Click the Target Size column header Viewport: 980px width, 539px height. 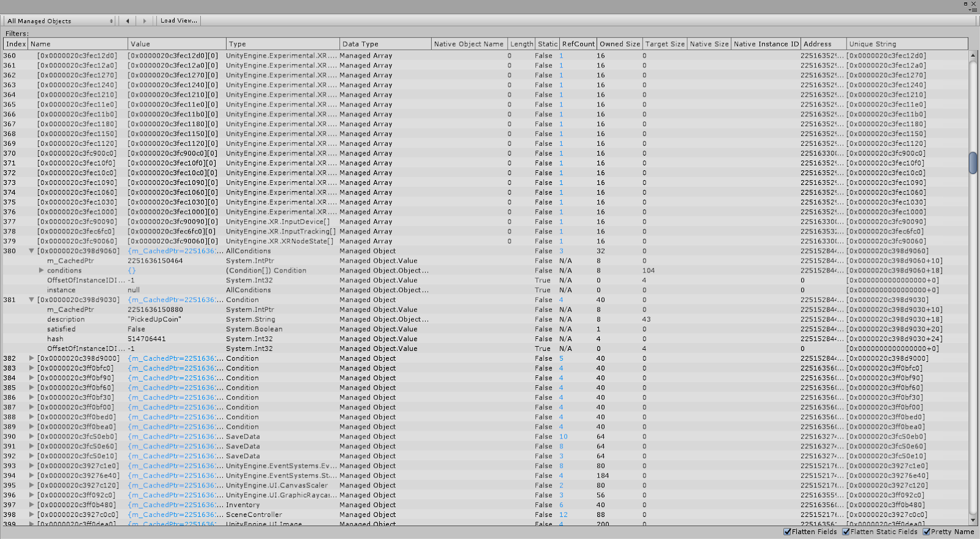[665, 44]
